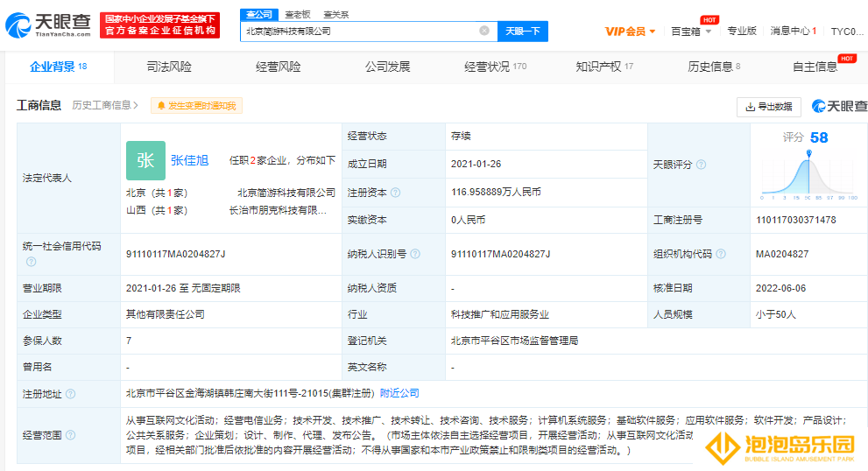This screenshot has width=868, height=471.
Task: Click the help icon next to 经营范围
Action: [x=70, y=435]
